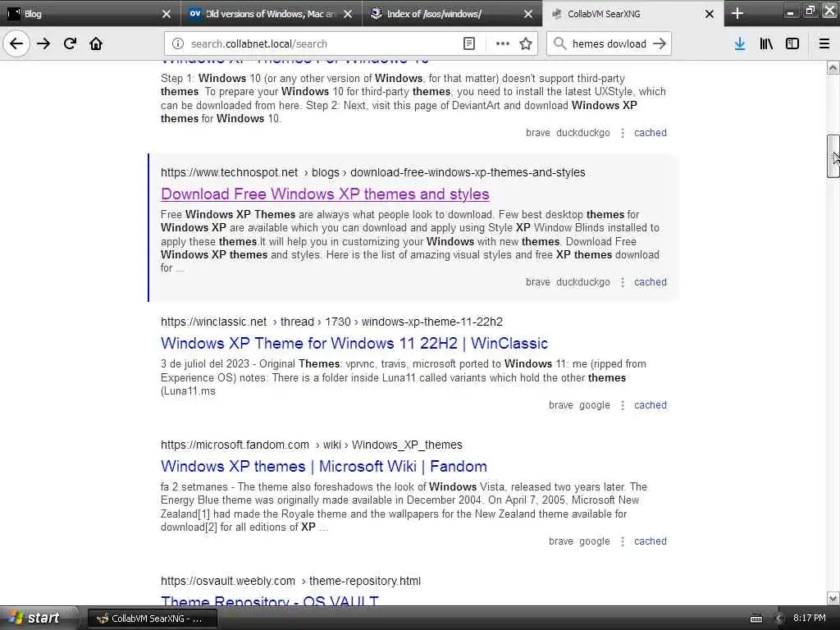Open the Firefox hamburger menu
840x630 pixels.
[824, 44]
